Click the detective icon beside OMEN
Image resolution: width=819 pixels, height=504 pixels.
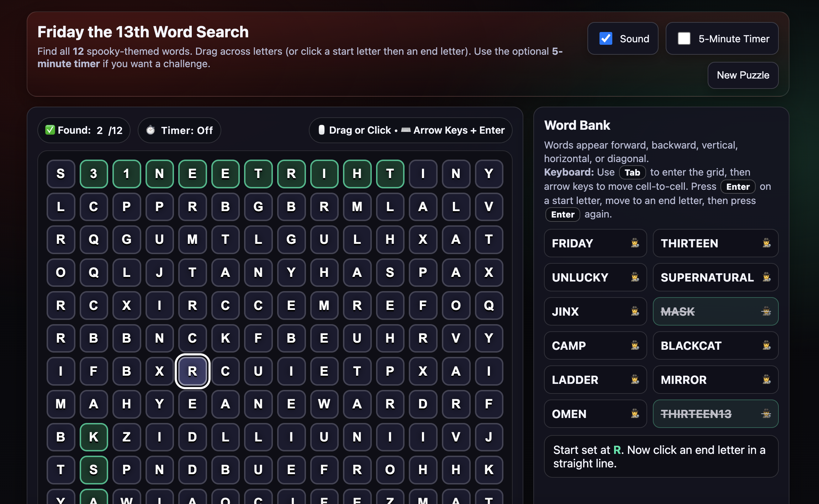point(635,414)
